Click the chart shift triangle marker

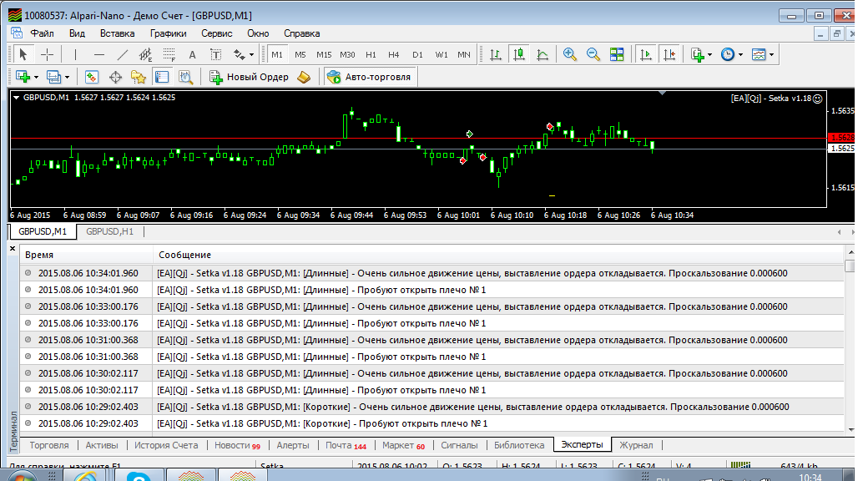(662, 93)
